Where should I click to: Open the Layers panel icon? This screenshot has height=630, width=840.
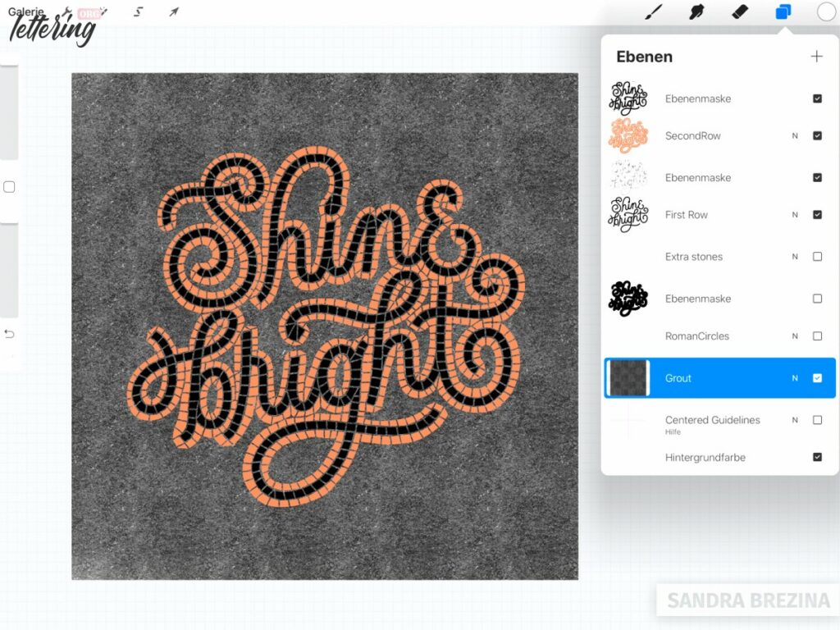pyautogui.click(x=782, y=11)
